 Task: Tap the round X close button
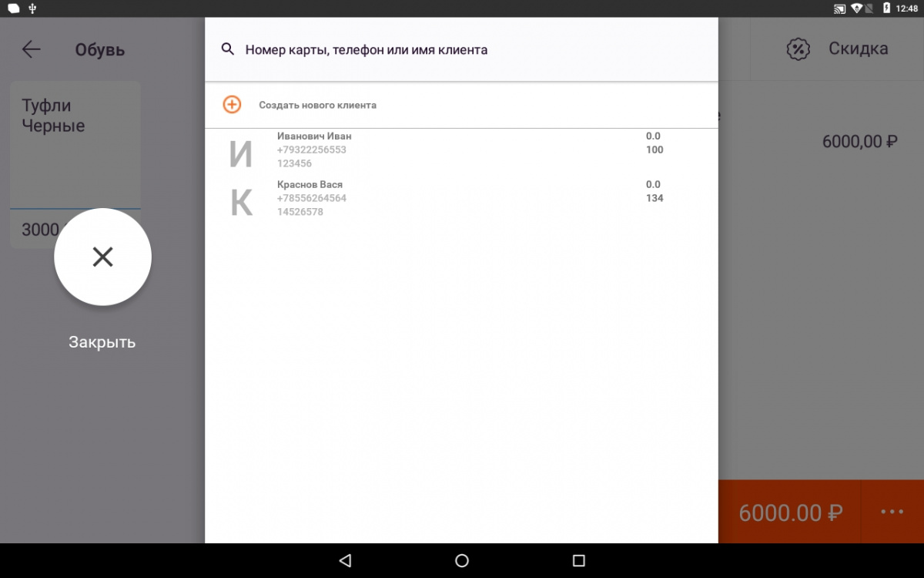(102, 257)
